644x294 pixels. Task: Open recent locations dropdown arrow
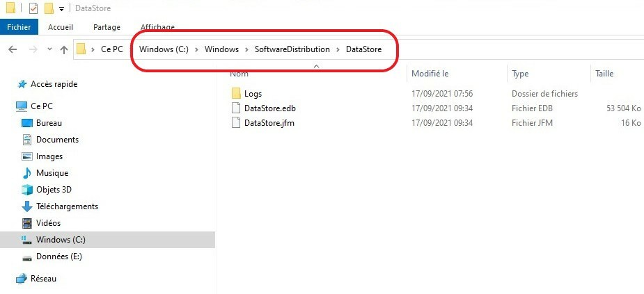(49, 49)
